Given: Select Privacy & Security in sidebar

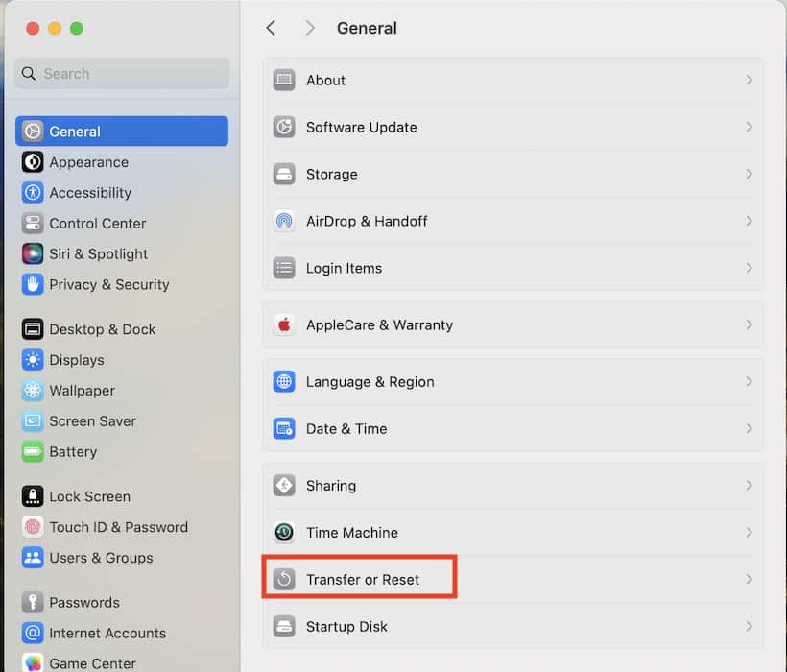Looking at the screenshot, I should (x=108, y=285).
